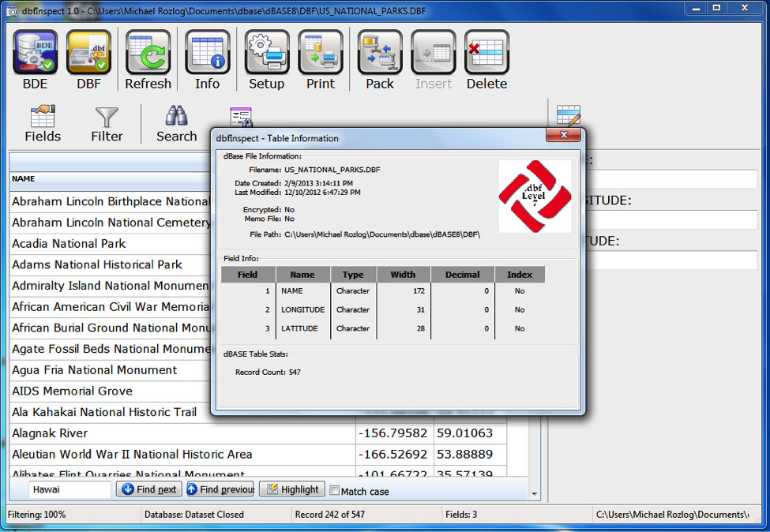The width and height of the screenshot is (770, 532).
Task: Enable the Match case checkbox
Action: coord(334,490)
